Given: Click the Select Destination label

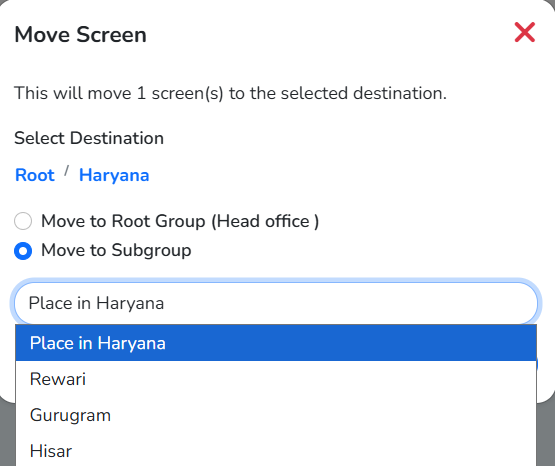Looking at the screenshot, I should pyautogui.click(x=89, y=138).
